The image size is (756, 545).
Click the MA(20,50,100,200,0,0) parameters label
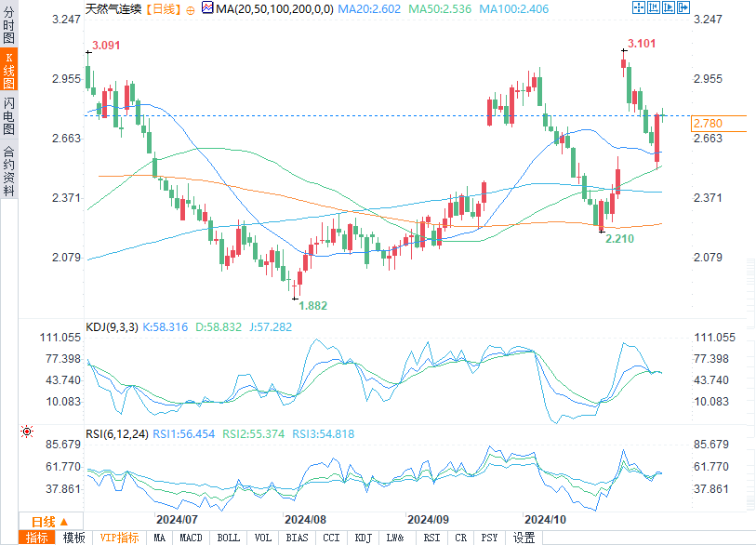[x=274, y=8]
